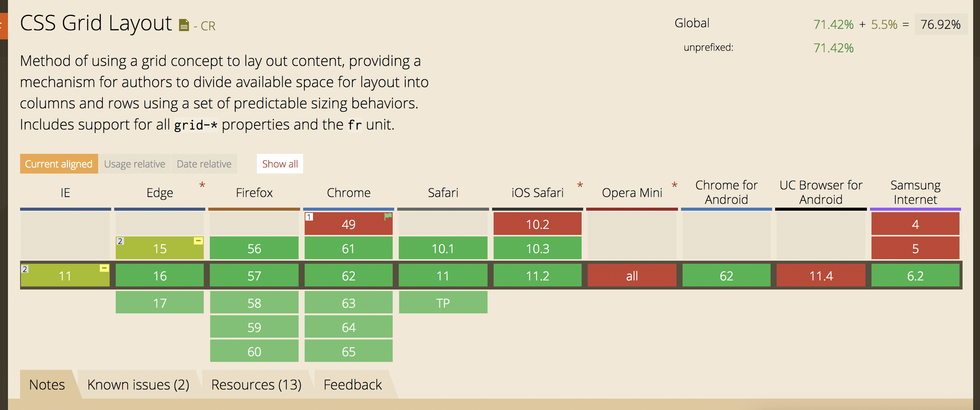
Task: Click Samsung Internet's purple color bar
Action: point(915,209)
